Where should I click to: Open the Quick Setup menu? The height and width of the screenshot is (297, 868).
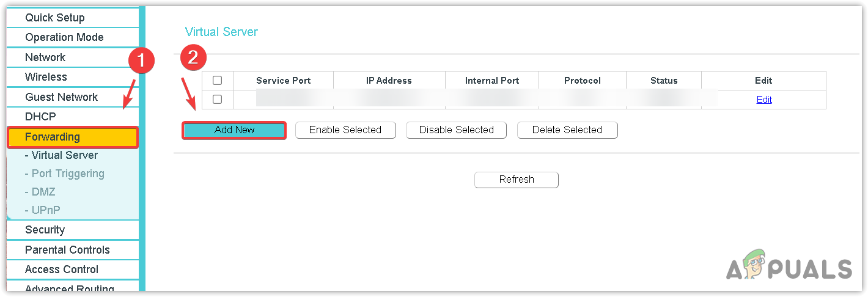[x=55, y=18]
